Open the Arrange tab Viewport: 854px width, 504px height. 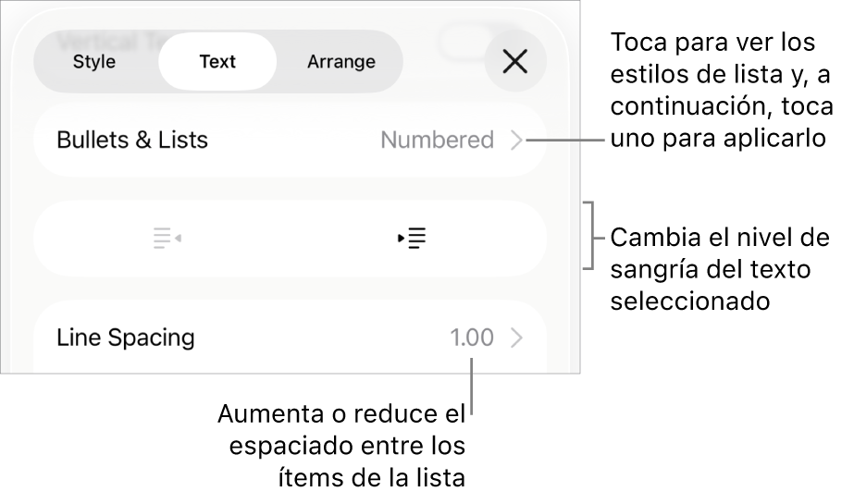pyautogui.click(x=341, y=62)
